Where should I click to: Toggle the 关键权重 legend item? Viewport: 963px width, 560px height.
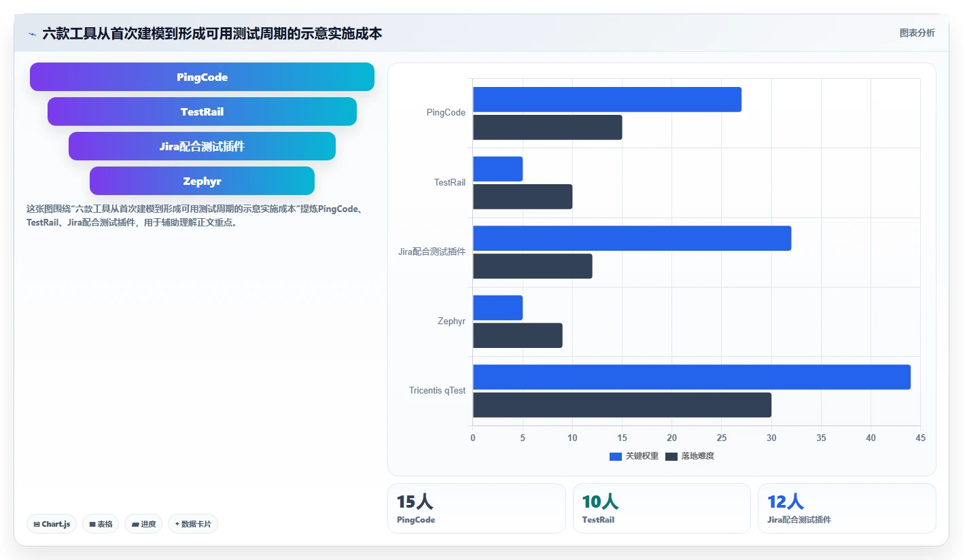(634, 456)
